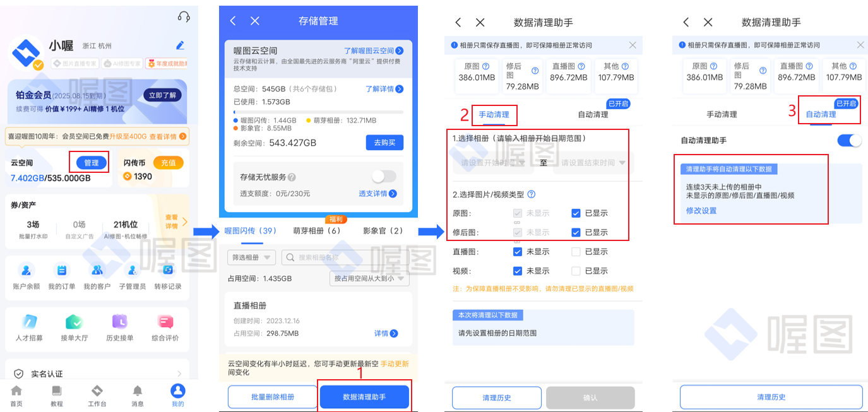The image size is (868, 412).
Task: Tap 我的 in bottom navigation
Action: pyautogui.click(x=178, y=395)
